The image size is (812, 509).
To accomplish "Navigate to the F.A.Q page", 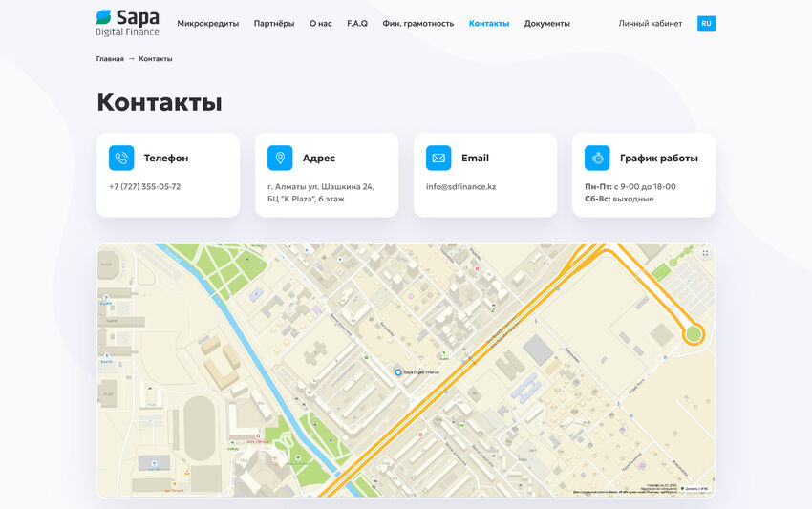I will pyautogui.click(x=357, y=23).
